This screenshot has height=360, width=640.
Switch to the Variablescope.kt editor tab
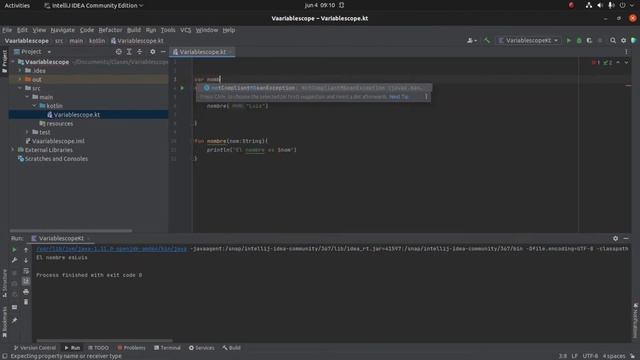(202, 52)
